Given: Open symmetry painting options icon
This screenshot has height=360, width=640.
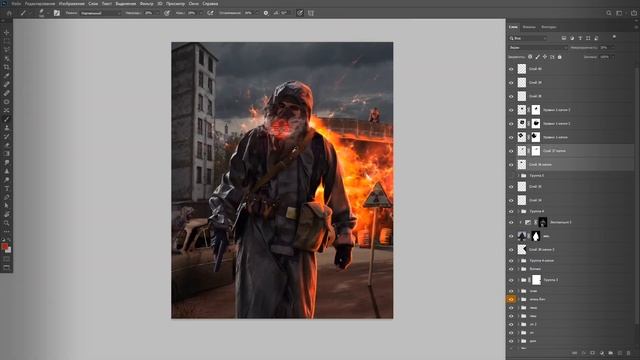Looking at the screenshot, I should (311, 13).
